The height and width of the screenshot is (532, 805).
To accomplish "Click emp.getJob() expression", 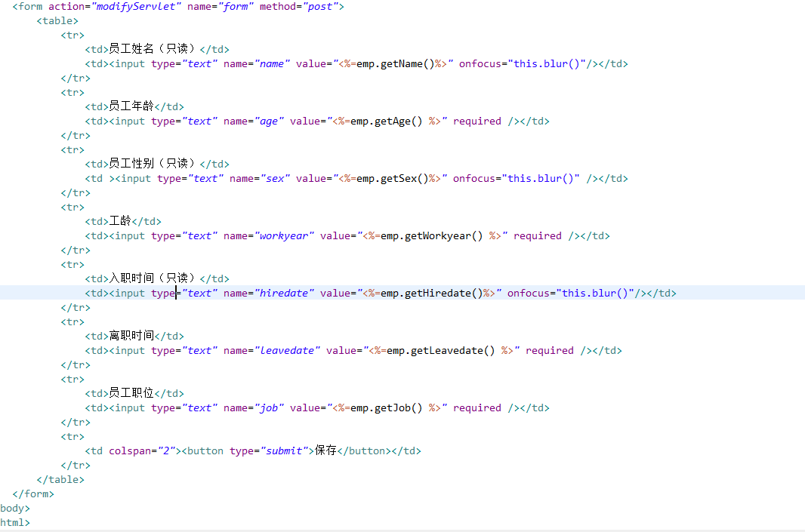I will click(386, 408).
